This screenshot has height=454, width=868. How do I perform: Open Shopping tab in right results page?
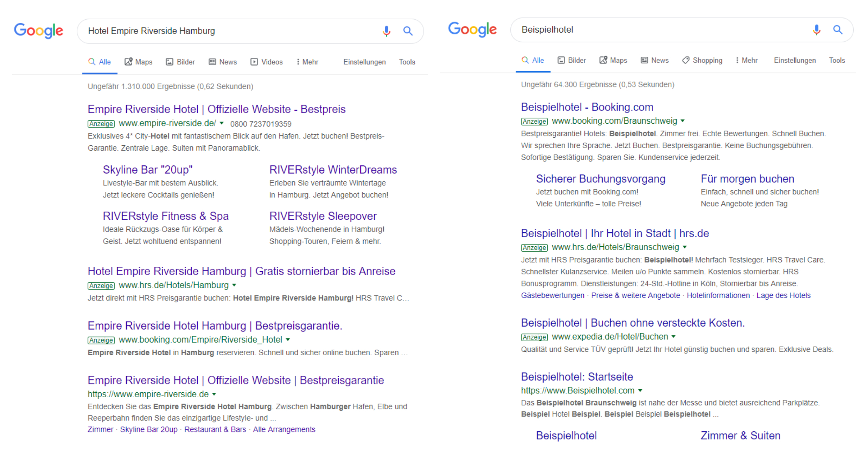[x=702, y=60]
